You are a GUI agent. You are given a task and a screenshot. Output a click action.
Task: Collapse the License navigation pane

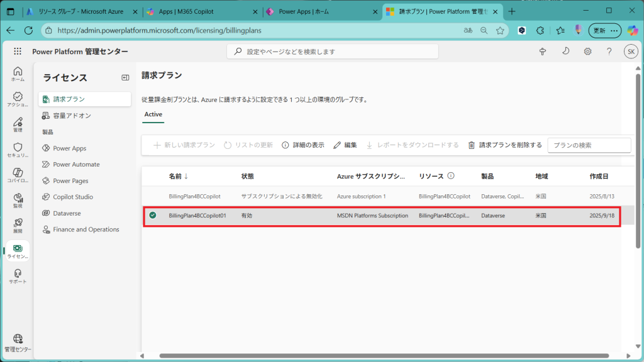[x=125, y=77]
